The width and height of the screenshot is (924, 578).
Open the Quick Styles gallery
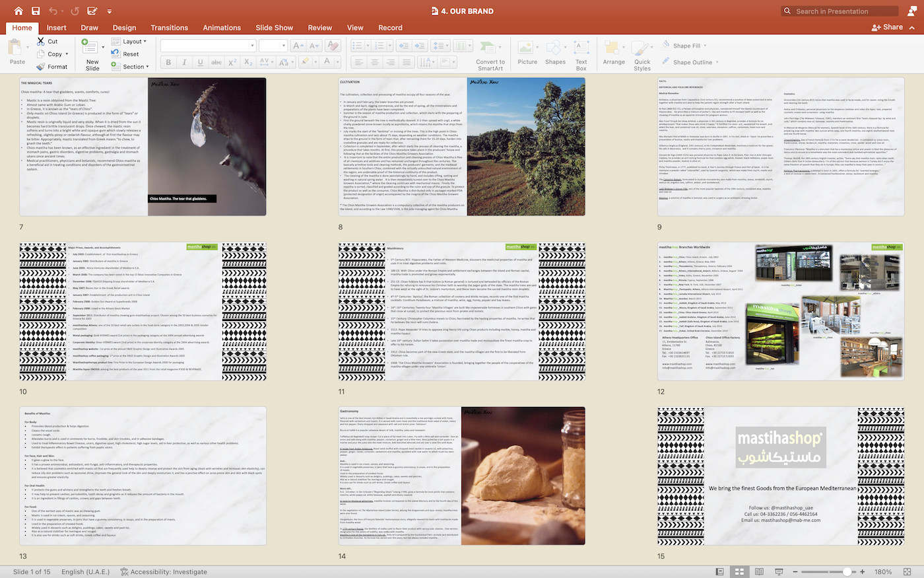pyautogui.click(x=642, y=55)
